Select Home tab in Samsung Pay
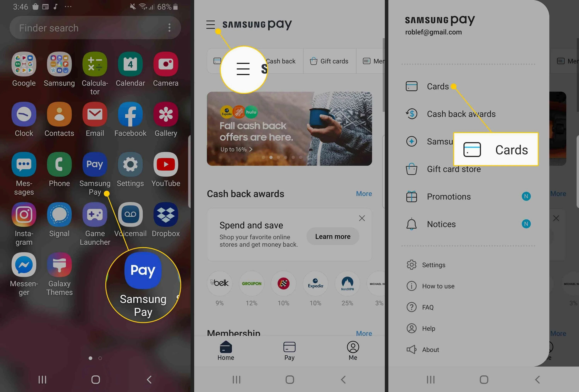 (226, 350)
